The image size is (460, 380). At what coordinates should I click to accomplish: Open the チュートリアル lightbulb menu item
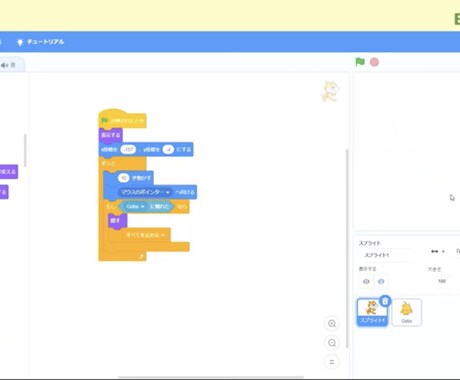point(40,42)
